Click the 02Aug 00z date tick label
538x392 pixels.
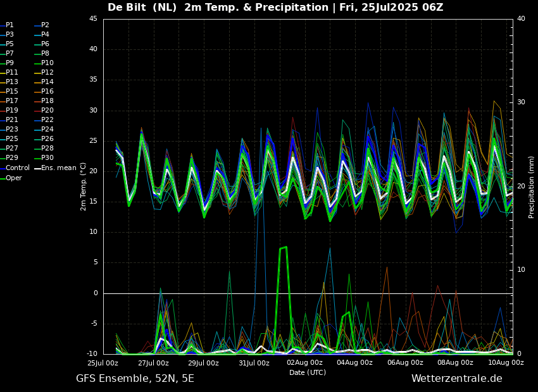click(304, 363)
